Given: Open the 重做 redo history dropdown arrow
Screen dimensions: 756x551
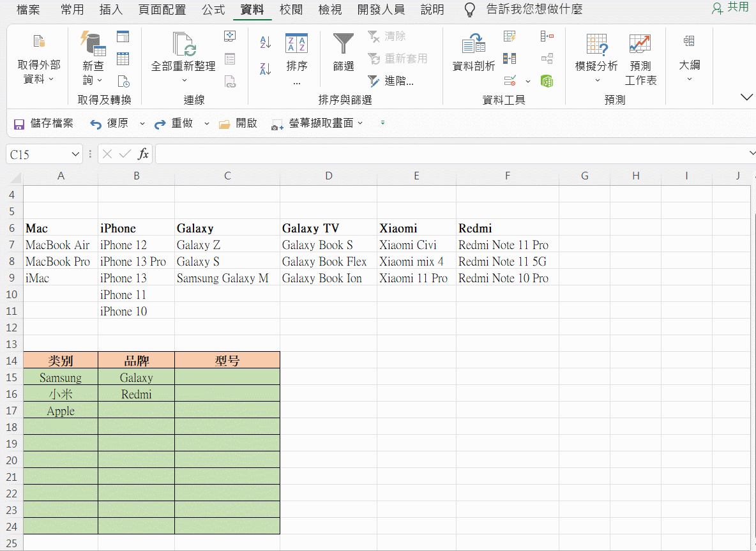Looking at the screenshot, I should (x=207, y=124).
